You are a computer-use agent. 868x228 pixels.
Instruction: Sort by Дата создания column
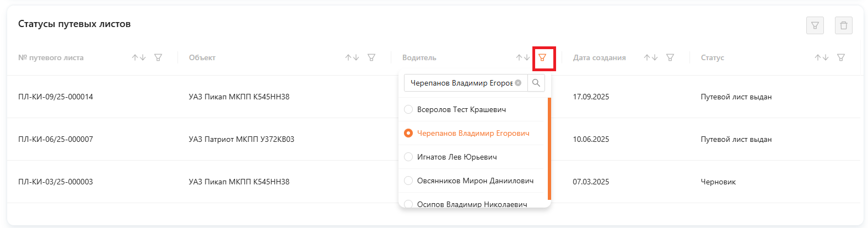pyautogui.click(x=651, y=57)
